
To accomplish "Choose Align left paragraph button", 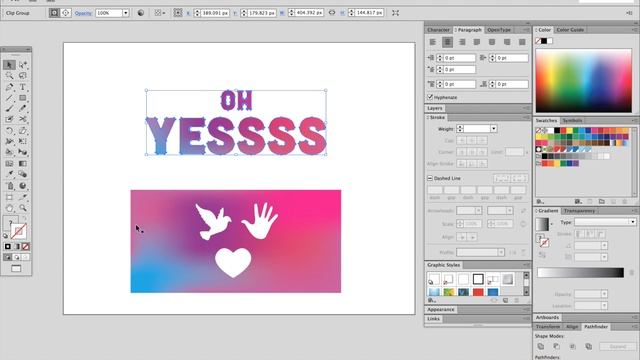I will coord(433,42).
